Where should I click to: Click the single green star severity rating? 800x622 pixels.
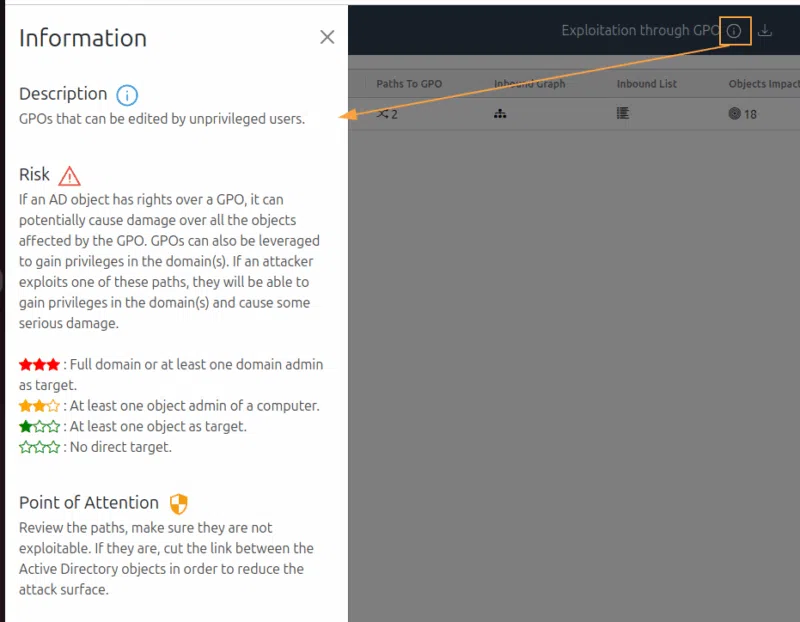coord(38,426)
